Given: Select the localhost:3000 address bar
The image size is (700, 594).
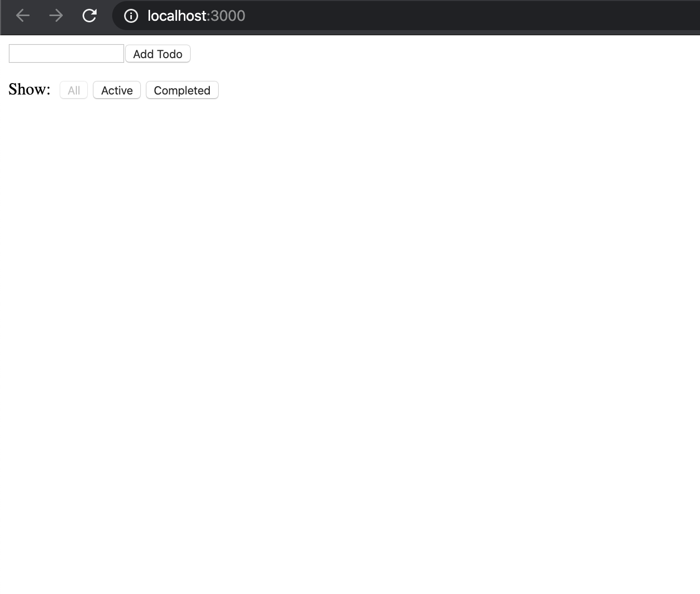Looking at the screenshot, I should [x=405, y=16].
